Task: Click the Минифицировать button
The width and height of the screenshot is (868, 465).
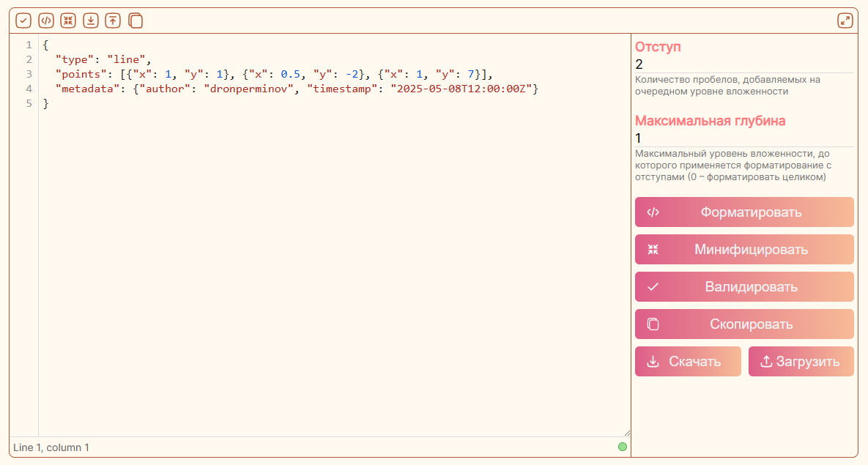Action: [x=744, y=250]
